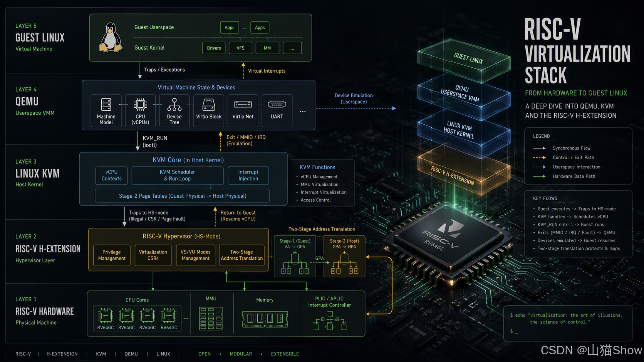Click the Two-Stage Address Translation block in the Hypervisor

pos(242,255)
